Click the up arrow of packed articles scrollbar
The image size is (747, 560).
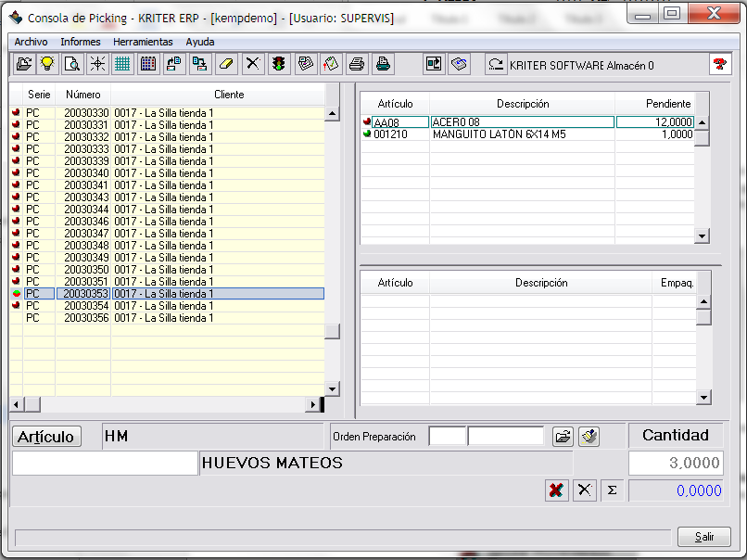pyautogui.click(x=703, y=301)
